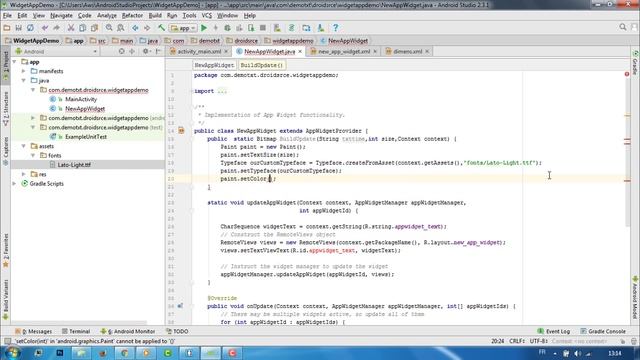Screen dimensions: 640x360
Task: Select ExampleUnitTest in project tree
Action: click(86, 137)
